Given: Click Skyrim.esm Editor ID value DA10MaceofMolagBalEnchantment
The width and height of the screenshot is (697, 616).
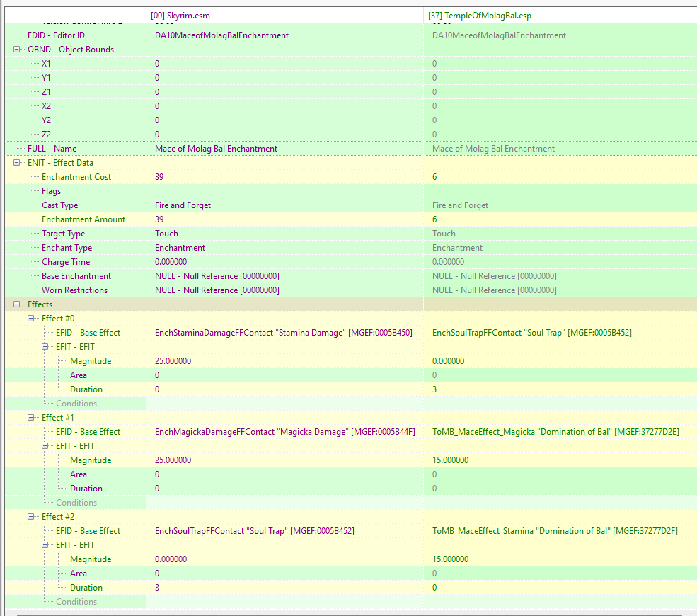Looking at the screenshot, I should (x=221, y=35).
